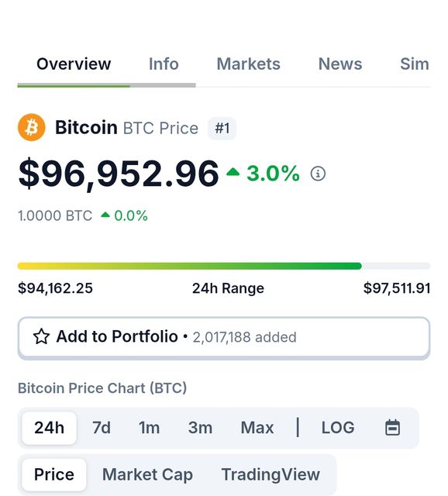The width and height of the screenshot is (448, 496).
Task: Open the Info tab
Action: [x=164, y=64]
